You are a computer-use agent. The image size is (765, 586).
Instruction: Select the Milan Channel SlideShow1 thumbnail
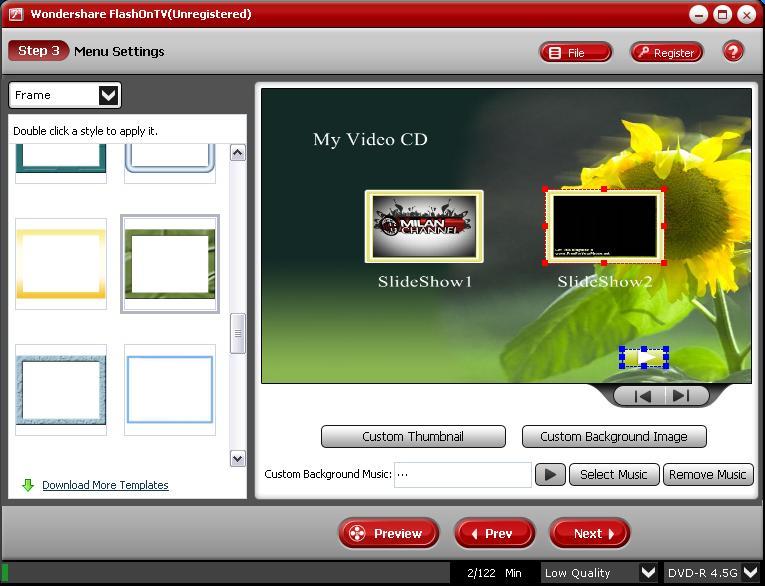(424, 226)
